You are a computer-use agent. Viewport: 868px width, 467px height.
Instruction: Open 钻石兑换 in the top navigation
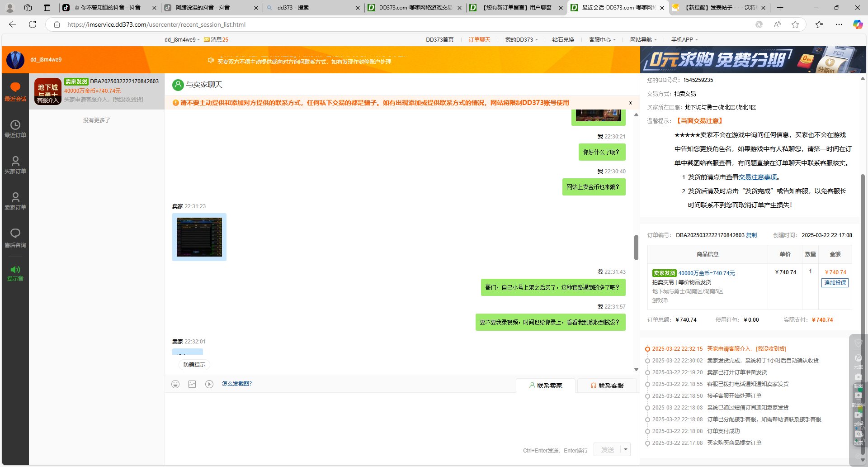click(x=563, y=40)
